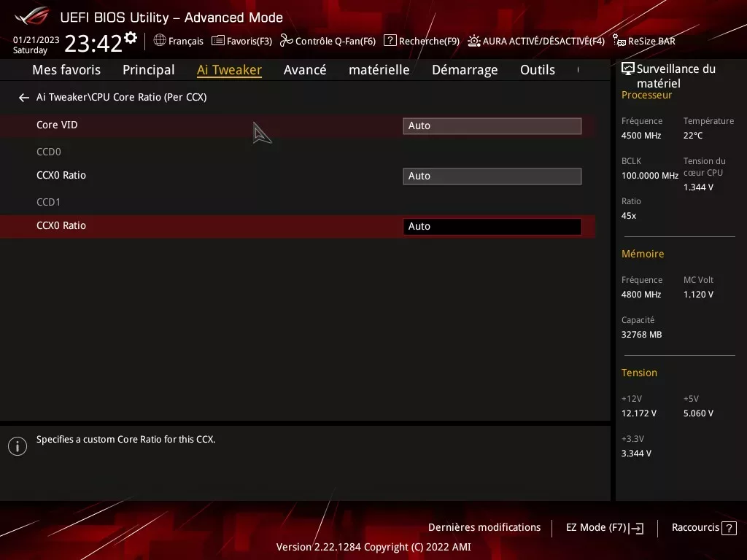The image size is (747, 560).
Task: View Dernières modifications
Action: (x=484, y=527)
